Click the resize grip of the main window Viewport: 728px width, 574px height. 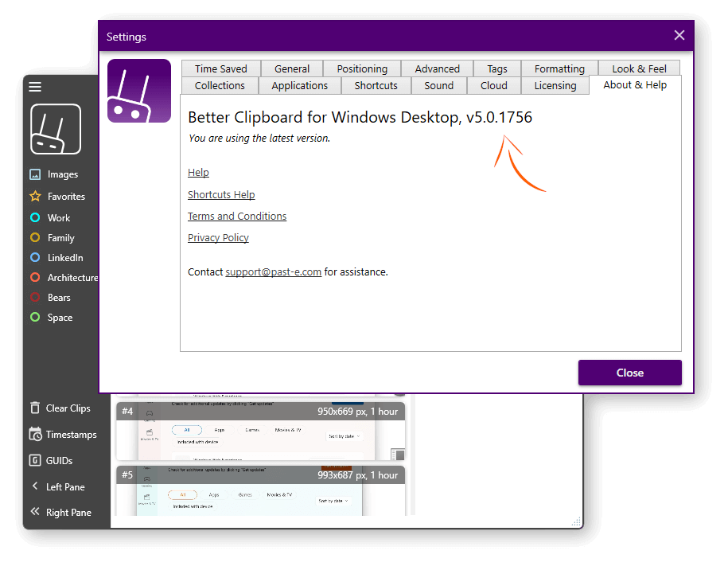tap(576, 521)
